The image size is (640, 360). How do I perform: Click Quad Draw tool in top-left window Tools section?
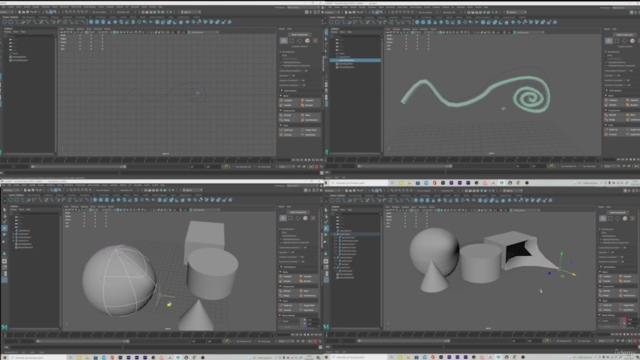(310, 135)
